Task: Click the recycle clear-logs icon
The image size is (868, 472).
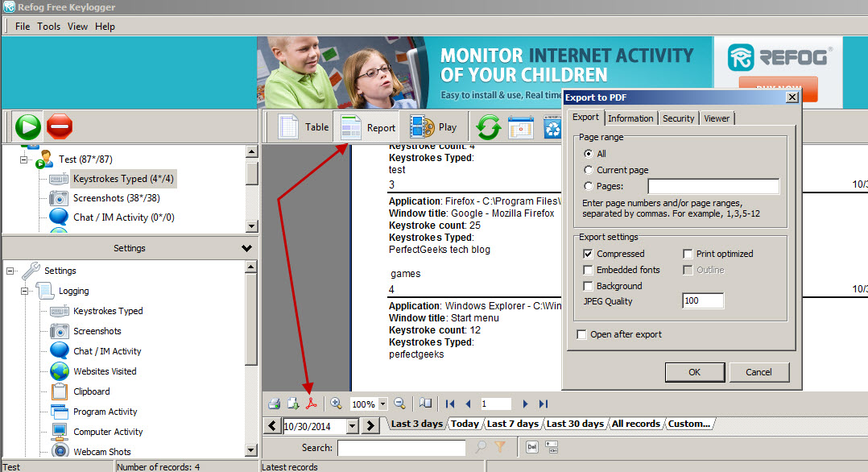Action: click(552, 127)
